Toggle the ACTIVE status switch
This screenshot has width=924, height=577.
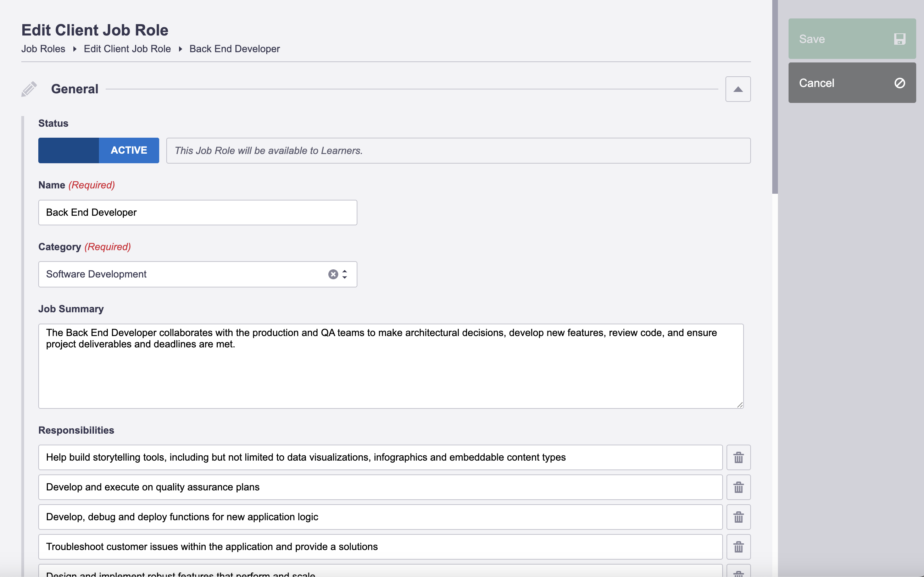click(x=99, y=150)
